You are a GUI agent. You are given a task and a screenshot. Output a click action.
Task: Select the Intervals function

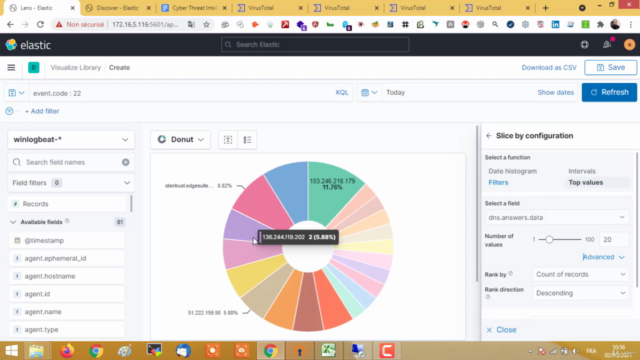582,171
